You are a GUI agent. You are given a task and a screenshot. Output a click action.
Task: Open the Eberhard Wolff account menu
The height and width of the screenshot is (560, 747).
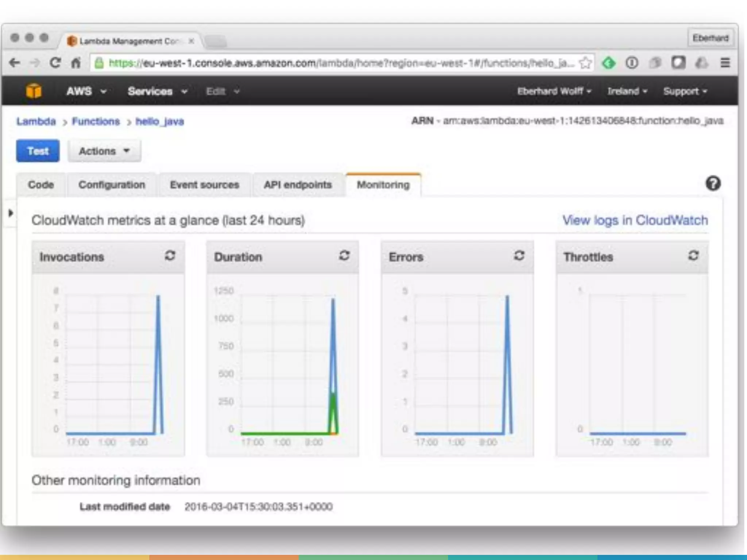[x=554, y=91]
